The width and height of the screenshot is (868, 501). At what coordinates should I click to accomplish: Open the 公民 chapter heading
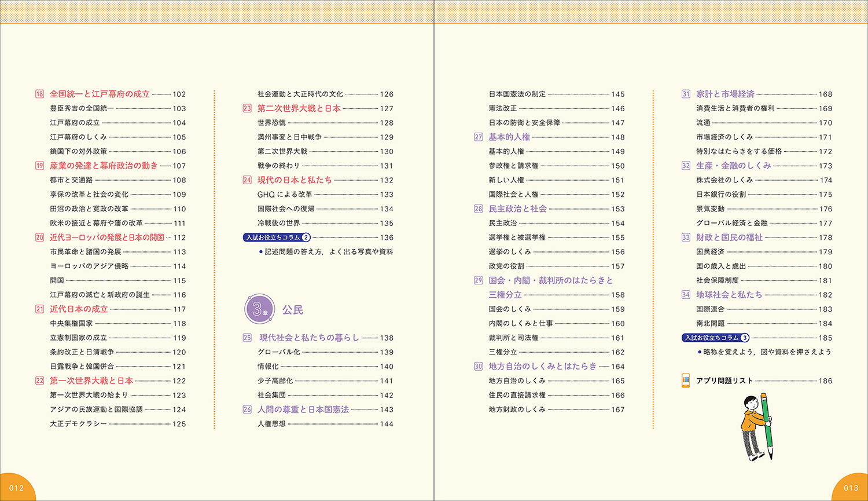click(x=293, y=309)
